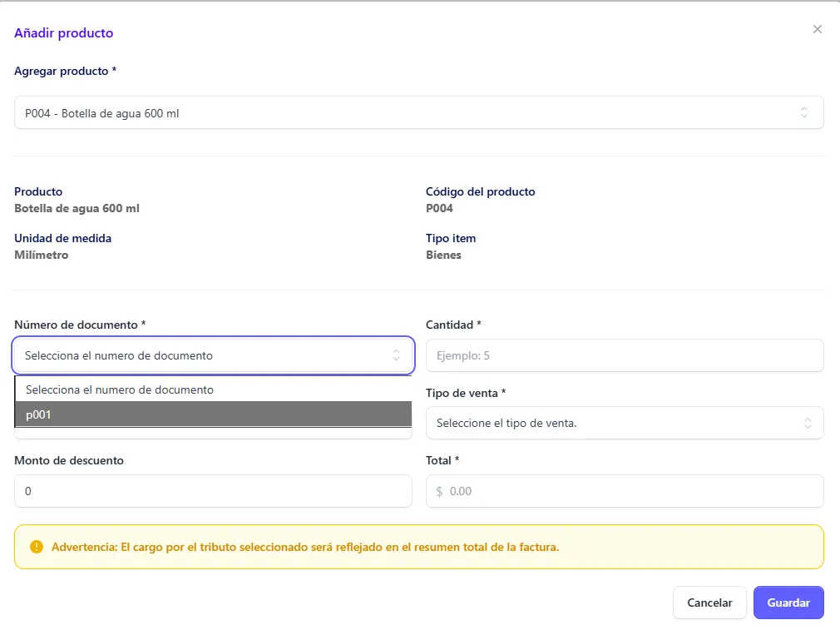Click the Total amount field
The width and height of the screenshot is (840, 630).
(632, 491)
